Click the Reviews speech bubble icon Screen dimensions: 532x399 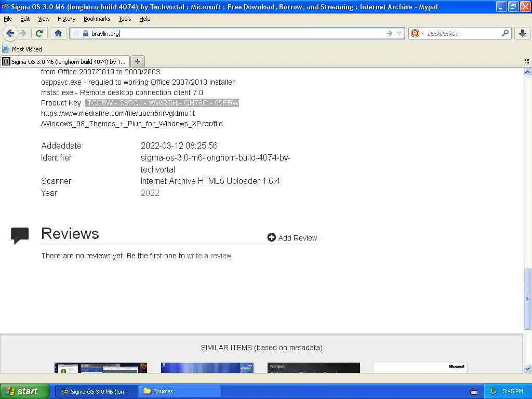20,235
